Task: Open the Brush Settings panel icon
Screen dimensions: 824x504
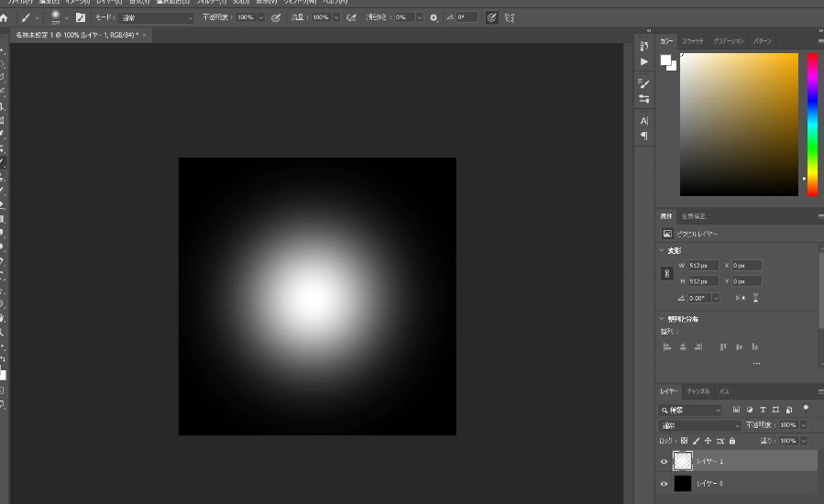Action: [x=643, y=83]
